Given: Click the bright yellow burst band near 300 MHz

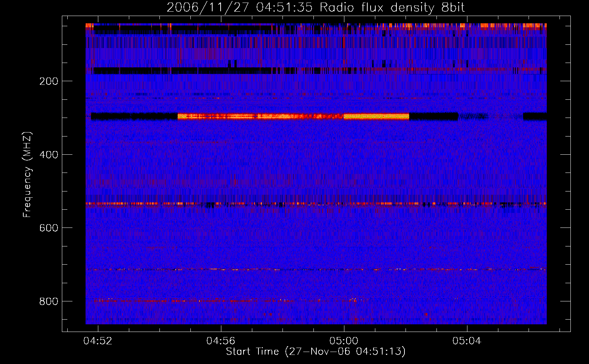Looking at the screenshot, I should point(376,116).
